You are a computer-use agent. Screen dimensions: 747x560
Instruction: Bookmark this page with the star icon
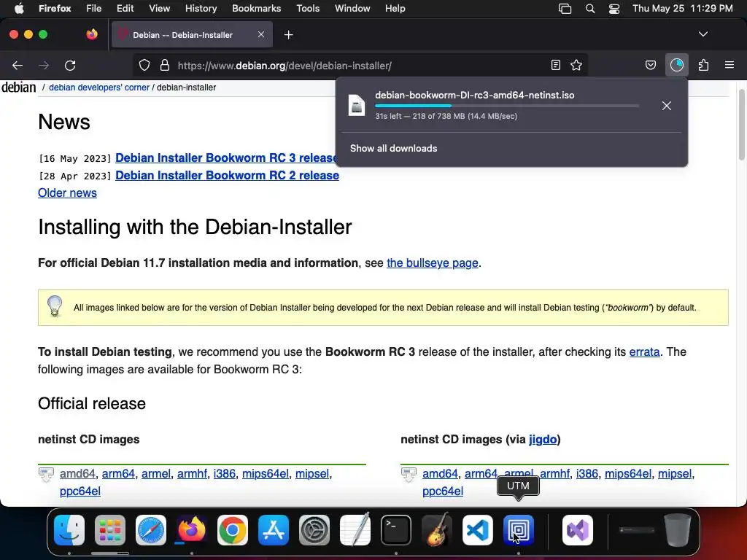coord(576,65)
